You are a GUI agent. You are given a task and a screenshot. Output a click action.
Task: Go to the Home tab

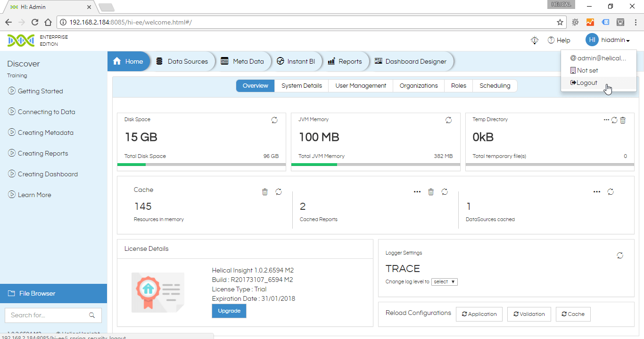click(129, 61)
